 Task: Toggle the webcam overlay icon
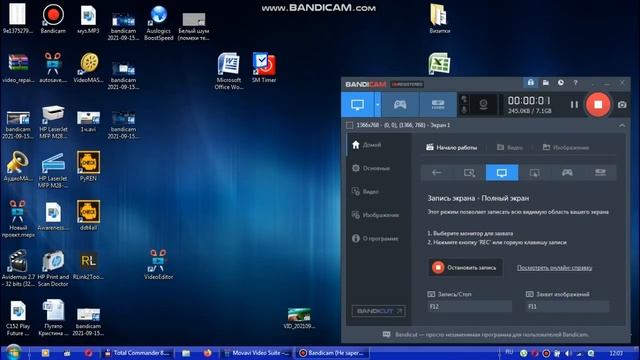point(483,104)
